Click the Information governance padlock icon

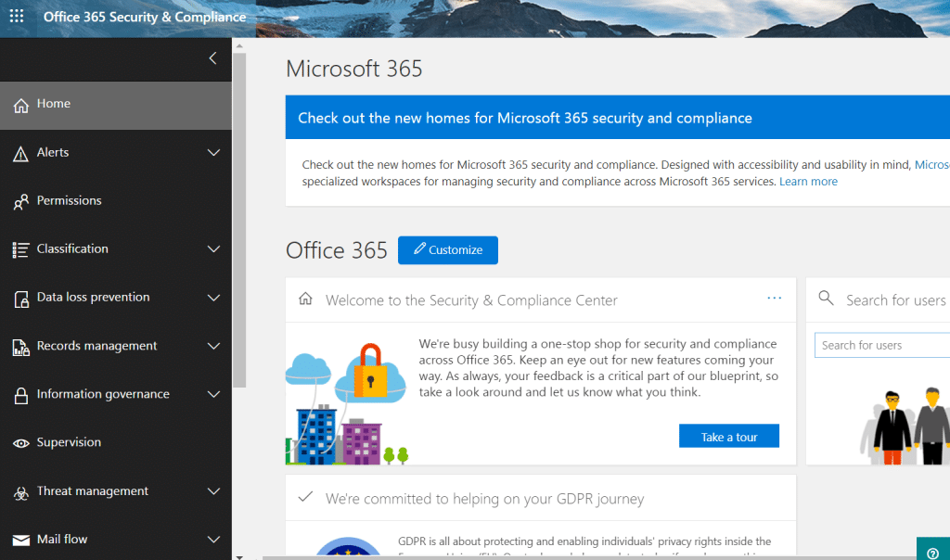click(x=21, y=395)
